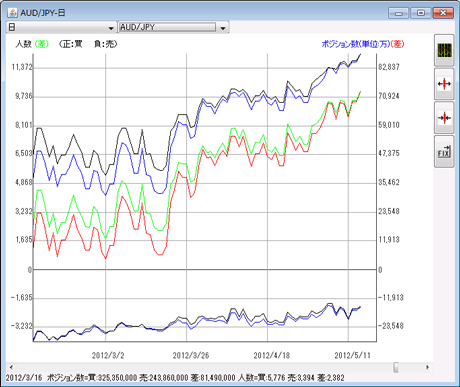Click the 82,837 right axis value
Image resolution: width=460 pixels, height=387 pixels.
(389, 67)
